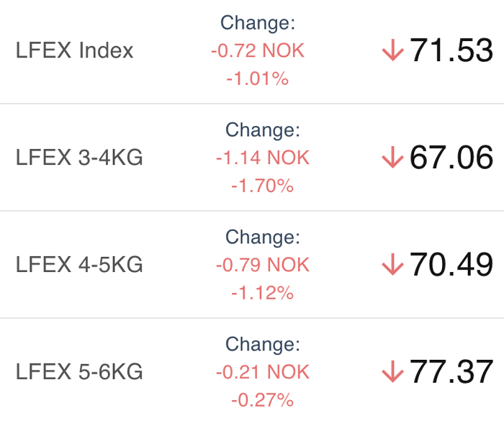Select the LFEX 5-6KG label

[79, 372]
